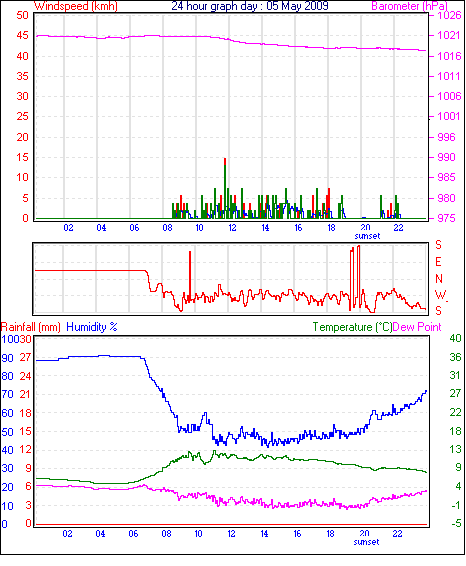The width and height of the screenshot is (466, 566).
Task: Click the 16 hour tick on wind graph
Action: tap(298, 228)
